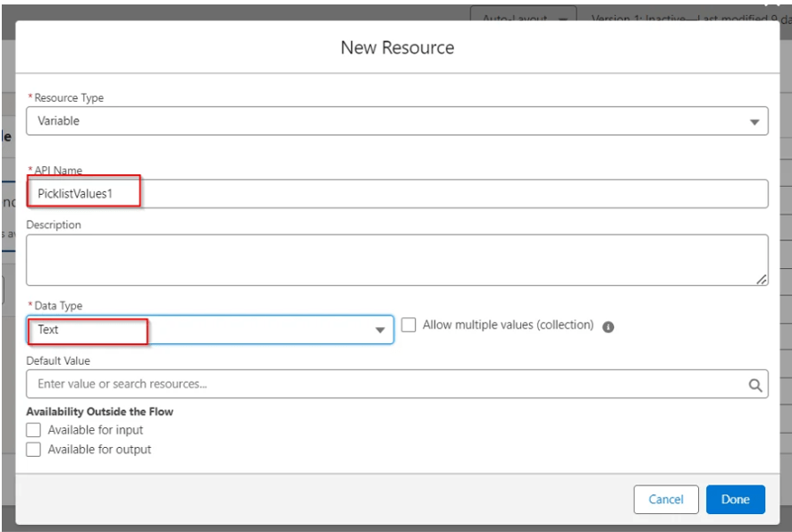This screenshot has width=792, height=532.
Task: Click the info icon beside Allow multiple values
Action: coord(608,327)
